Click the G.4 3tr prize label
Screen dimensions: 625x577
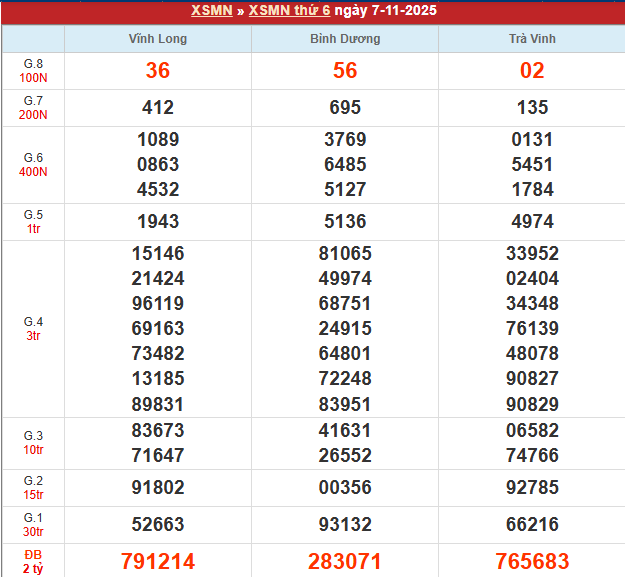pyautogui.click(x=33, y=329)
